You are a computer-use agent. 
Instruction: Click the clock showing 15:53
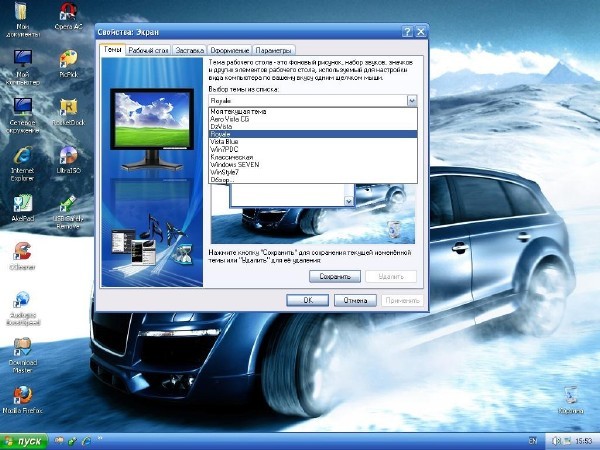pyautogui.click(x=584, y=441)
